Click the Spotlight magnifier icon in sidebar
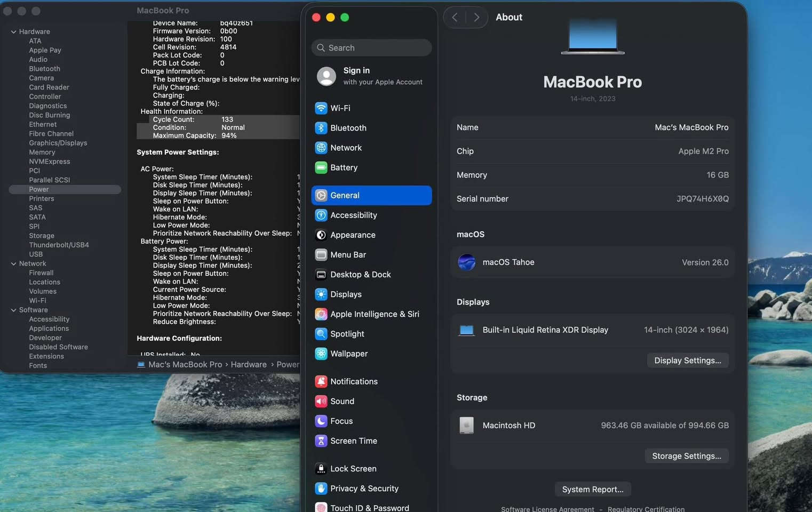Viewport: 812px width, 512px height. coord(321,334)
